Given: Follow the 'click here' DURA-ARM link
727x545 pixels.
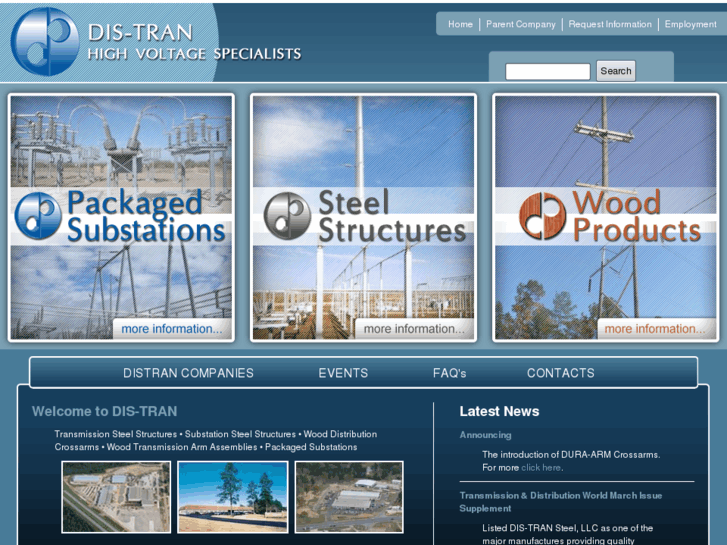Looking at the screenshot, I should pyautogui.click(x=541, y=468).
